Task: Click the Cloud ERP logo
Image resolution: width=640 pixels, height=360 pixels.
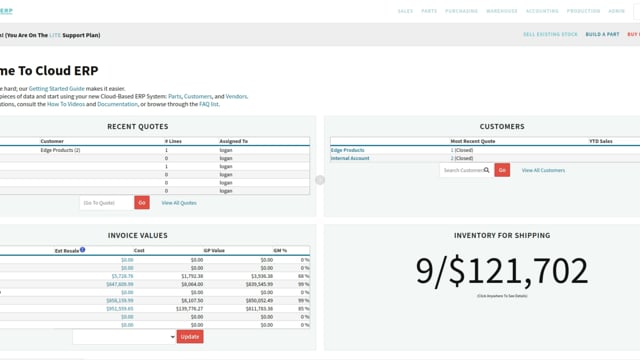Action: 6,11
